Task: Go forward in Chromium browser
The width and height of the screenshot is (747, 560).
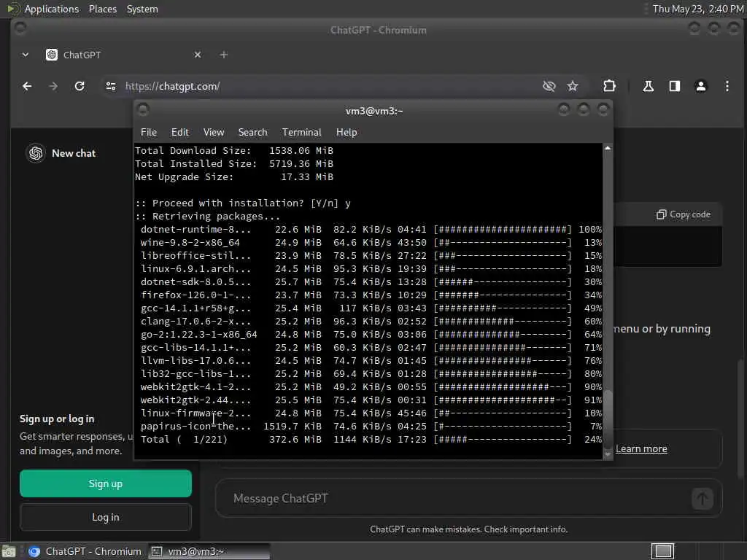Action: click(x=53, y=86)
